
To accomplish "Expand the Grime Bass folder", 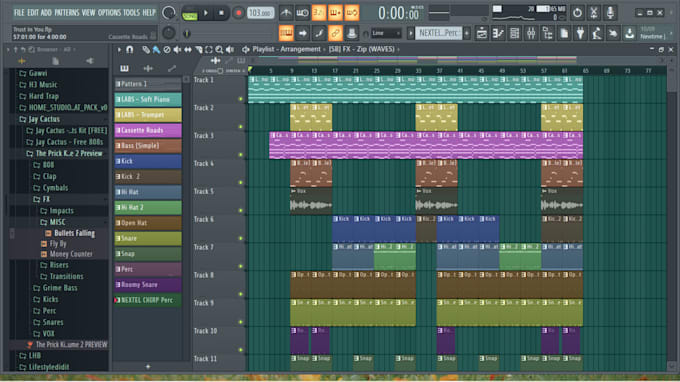I will coord(56,287).
